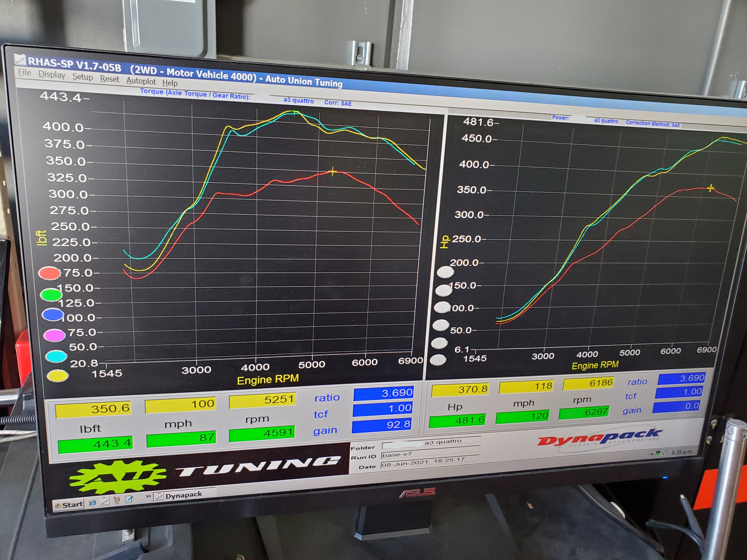
Task: Click the grey button beside 50.0 Hp
Action: [x=441, y=325]
